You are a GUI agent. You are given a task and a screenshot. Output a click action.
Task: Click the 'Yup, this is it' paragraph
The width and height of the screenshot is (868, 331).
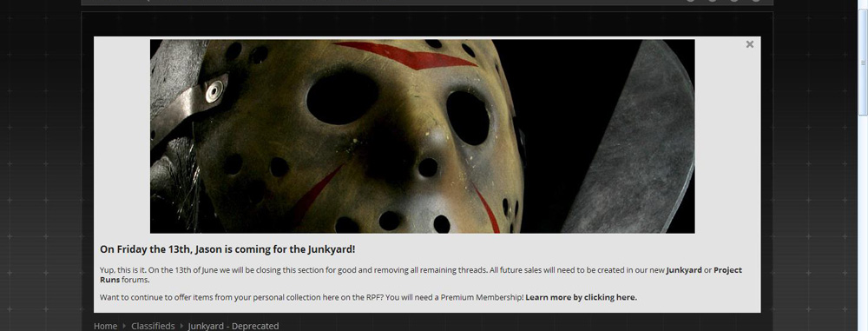421,275
